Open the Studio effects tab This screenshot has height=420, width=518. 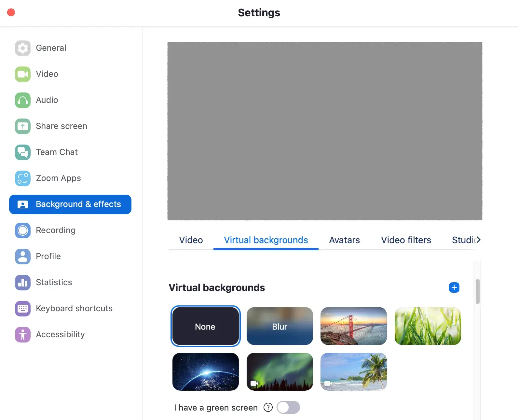point(463,240)
